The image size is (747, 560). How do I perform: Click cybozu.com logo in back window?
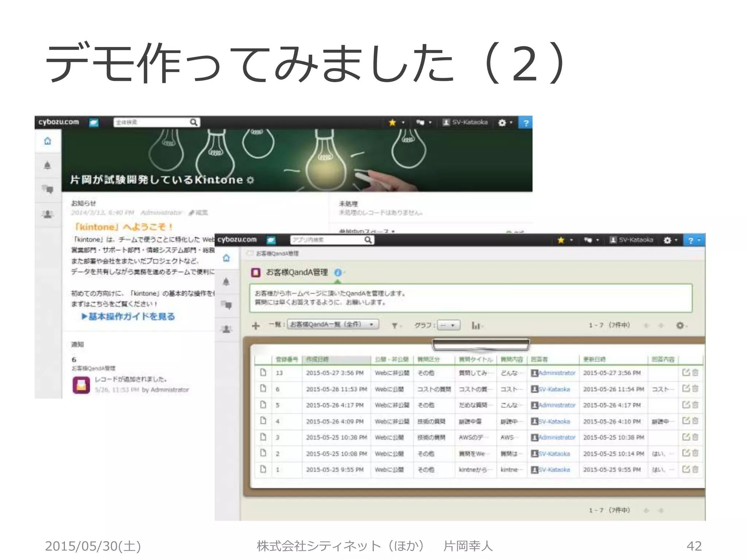pos(58,122)
